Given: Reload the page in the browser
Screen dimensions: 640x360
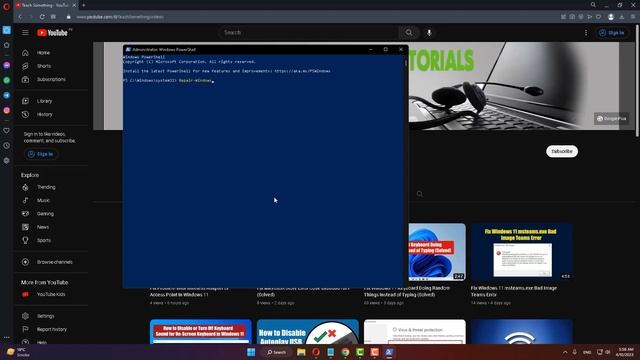Looking at the screenshot, I should tap(42, 17).
